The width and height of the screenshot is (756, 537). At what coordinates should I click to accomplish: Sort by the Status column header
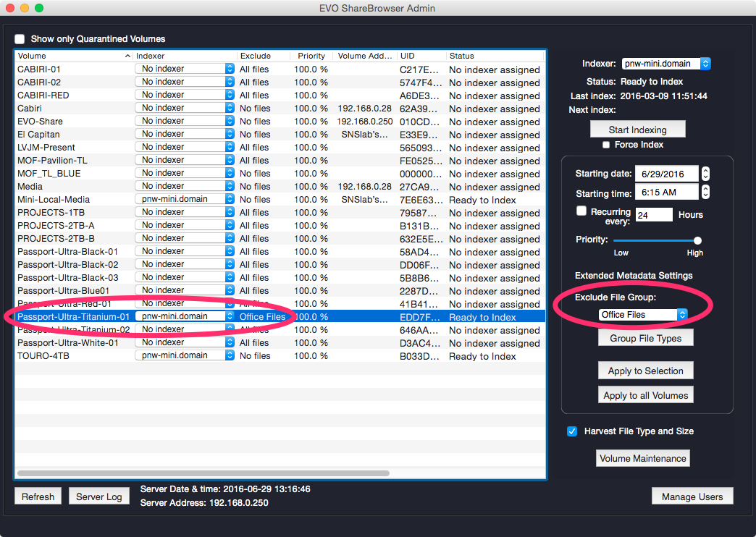tap(495, 56)
